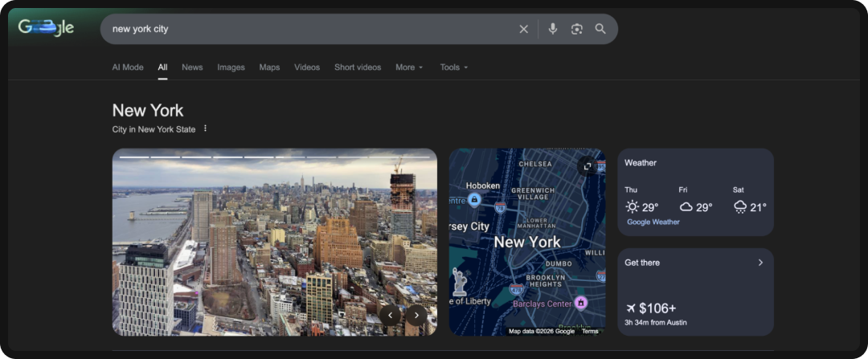Click the Statue of Liberty icon on map
868x359 pixels.
(460, 281)
